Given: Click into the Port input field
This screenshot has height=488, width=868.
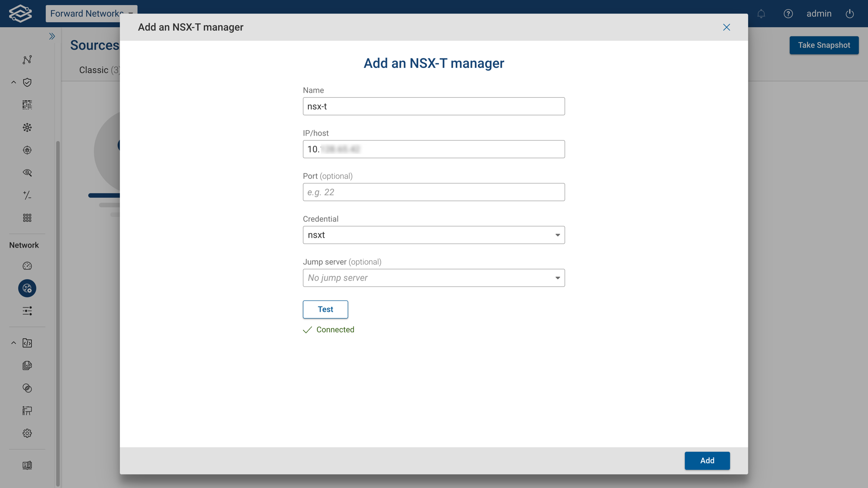Looking at the screenshot, I should point(434,192).
